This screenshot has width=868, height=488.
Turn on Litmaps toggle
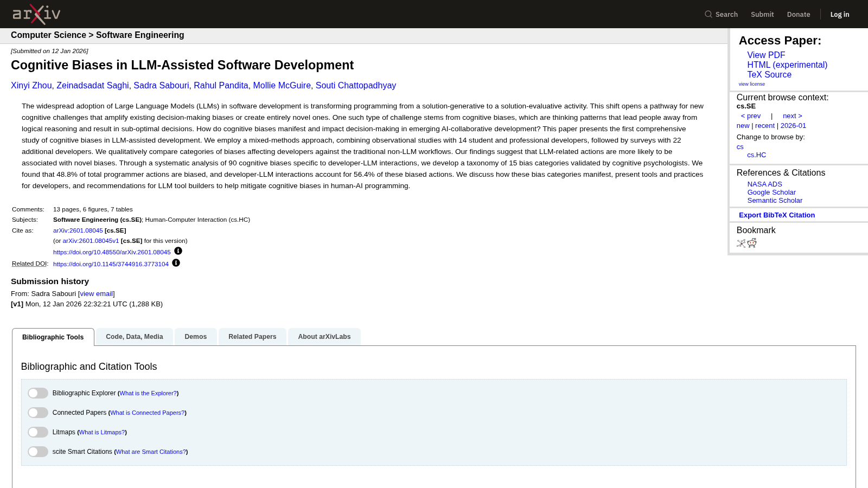[38, 432]
